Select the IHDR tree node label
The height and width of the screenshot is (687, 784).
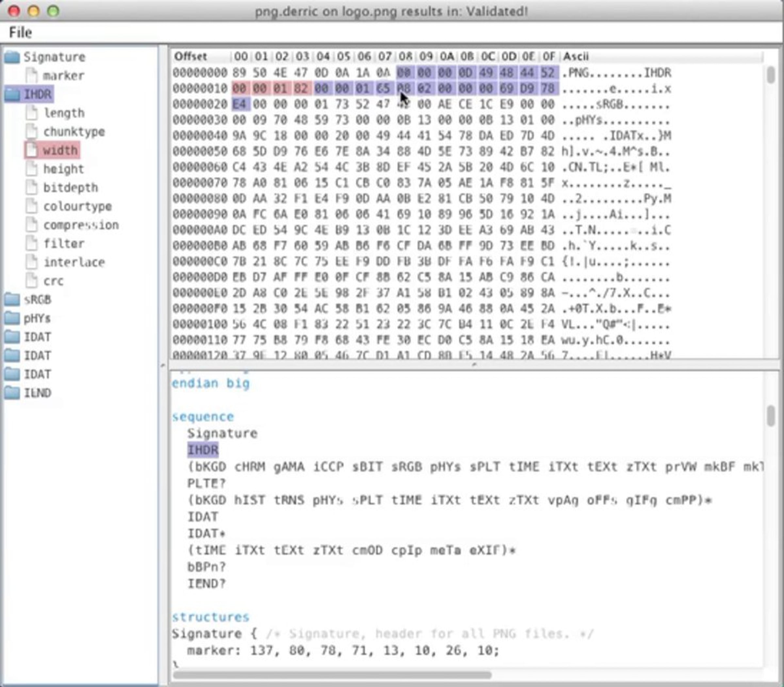coord(38,94)
